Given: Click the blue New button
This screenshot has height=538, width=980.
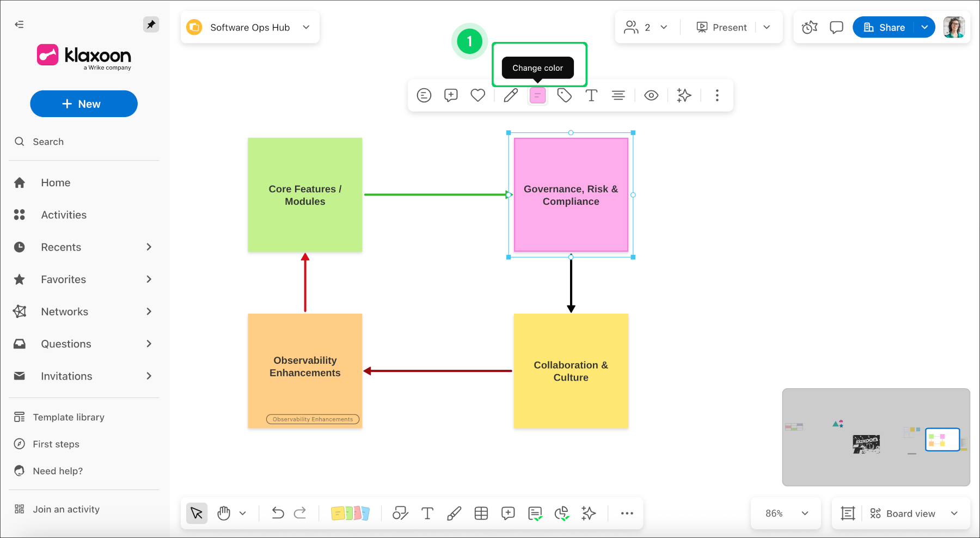Looking at the screenshot, I should pos(84,104).
